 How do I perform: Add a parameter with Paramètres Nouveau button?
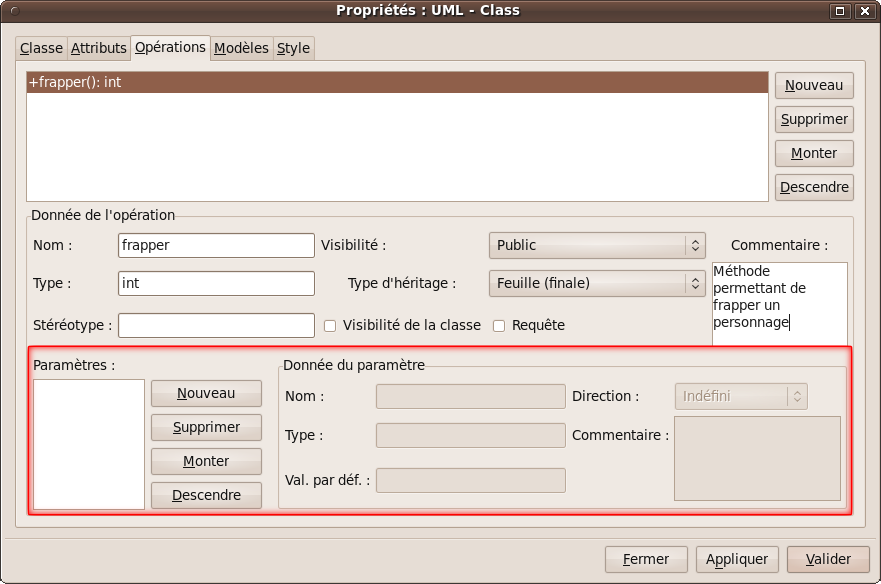[x=206, y=393]
